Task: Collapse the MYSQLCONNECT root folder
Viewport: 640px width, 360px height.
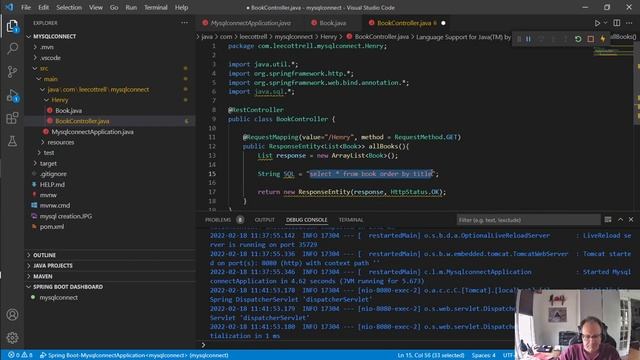Action: 54,36
